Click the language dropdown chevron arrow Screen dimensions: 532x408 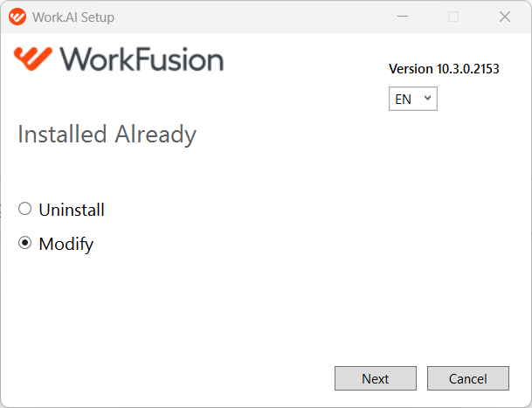coord(427,98)
